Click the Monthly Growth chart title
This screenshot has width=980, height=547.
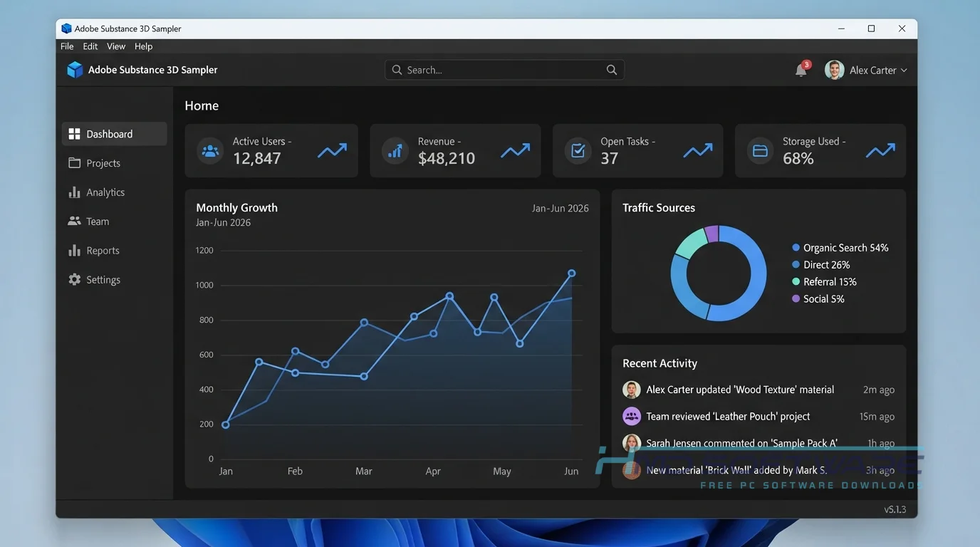click(x=237, y=208)
